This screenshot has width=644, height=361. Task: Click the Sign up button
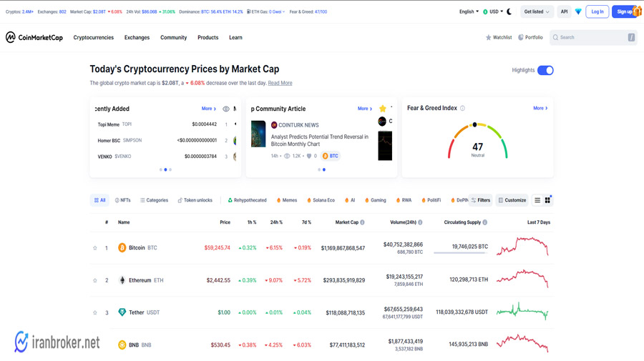click(624, 11)
